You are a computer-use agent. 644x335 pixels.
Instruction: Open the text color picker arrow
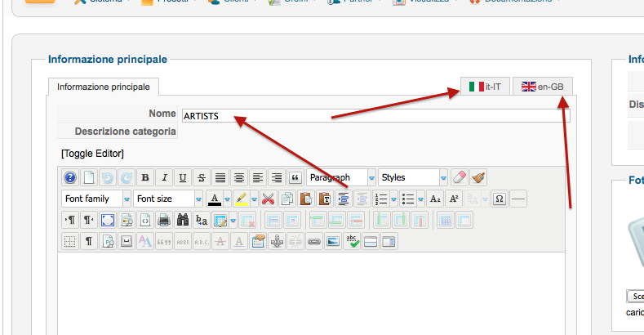pyautogui.click(x=227, y=199)
